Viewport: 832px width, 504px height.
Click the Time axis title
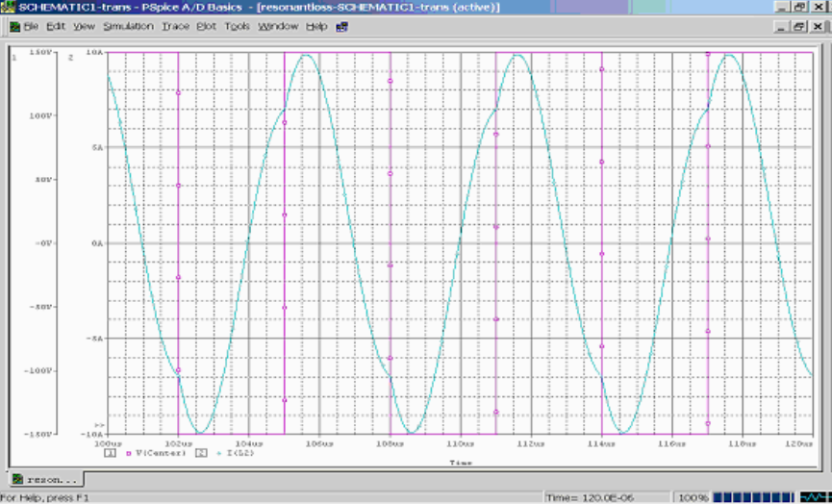coord(461,462)
